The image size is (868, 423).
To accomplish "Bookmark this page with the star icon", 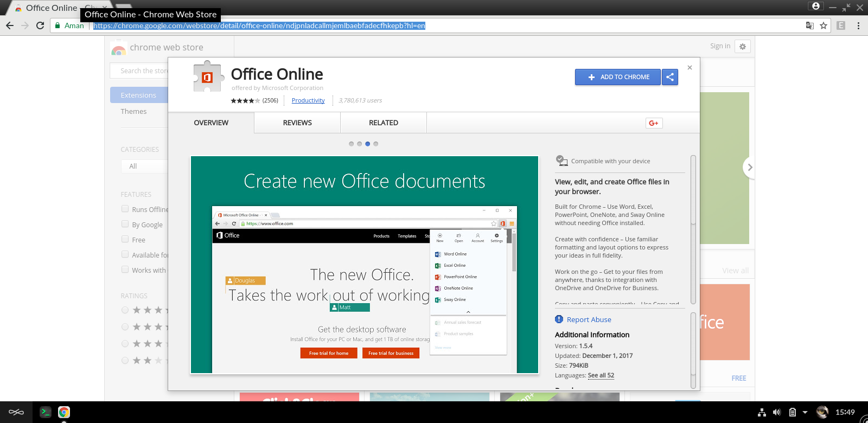I will tap(824, 25).
